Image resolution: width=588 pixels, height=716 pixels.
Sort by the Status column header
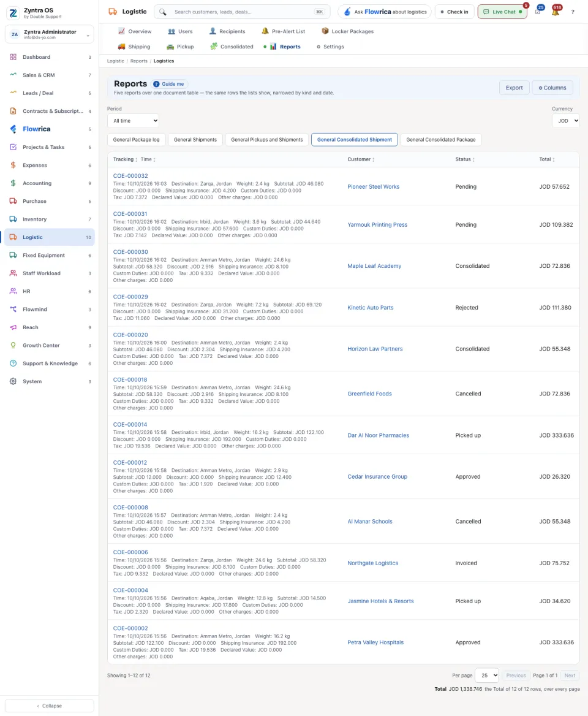(465, 159)
